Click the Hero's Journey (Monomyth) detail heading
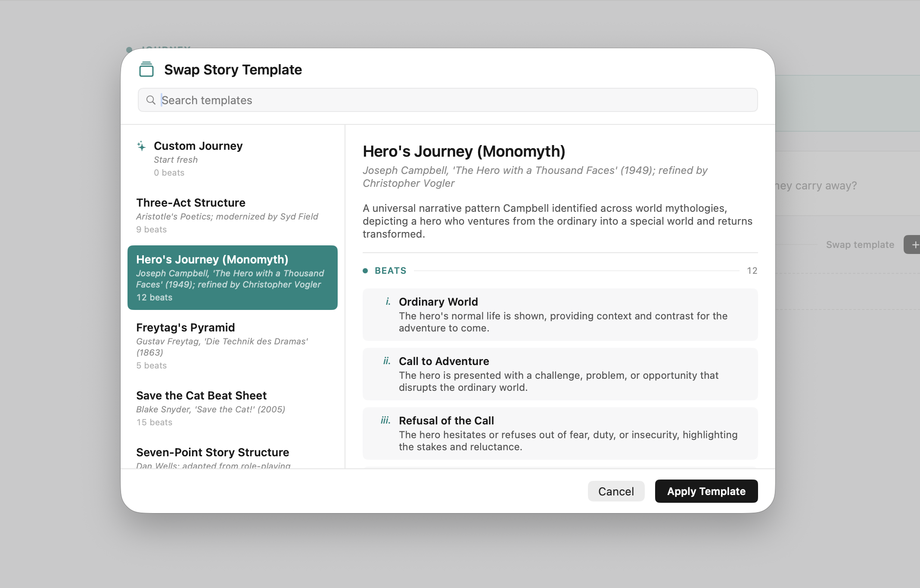 click(464, 152)
